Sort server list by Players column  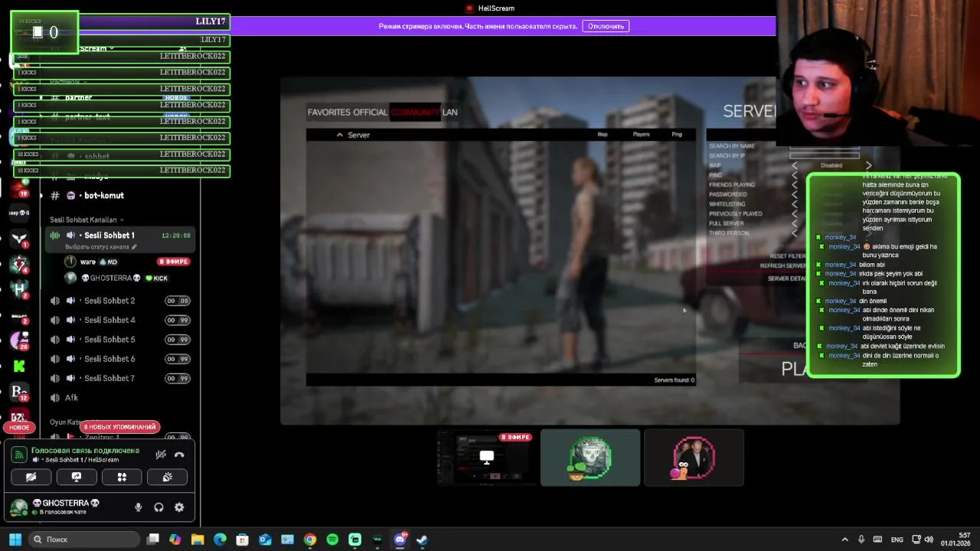(x=641, y=135)
